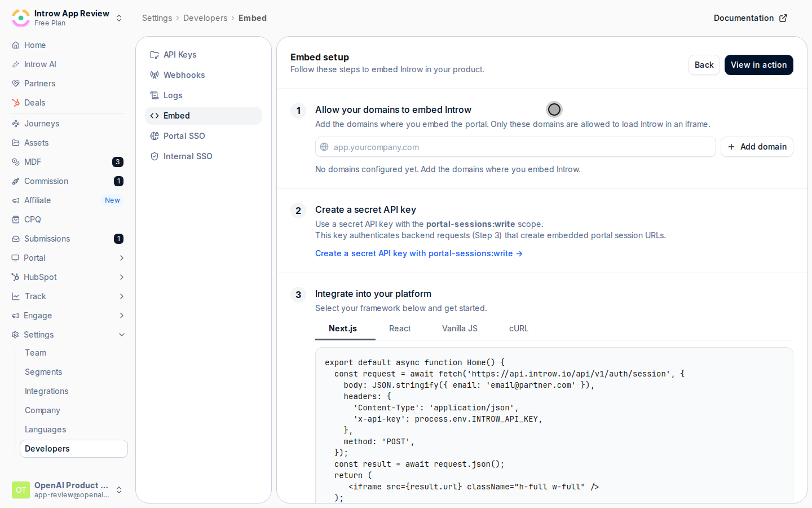Select Developers in settings menu
Screen dimensions: 812x508
coord(74,449)
